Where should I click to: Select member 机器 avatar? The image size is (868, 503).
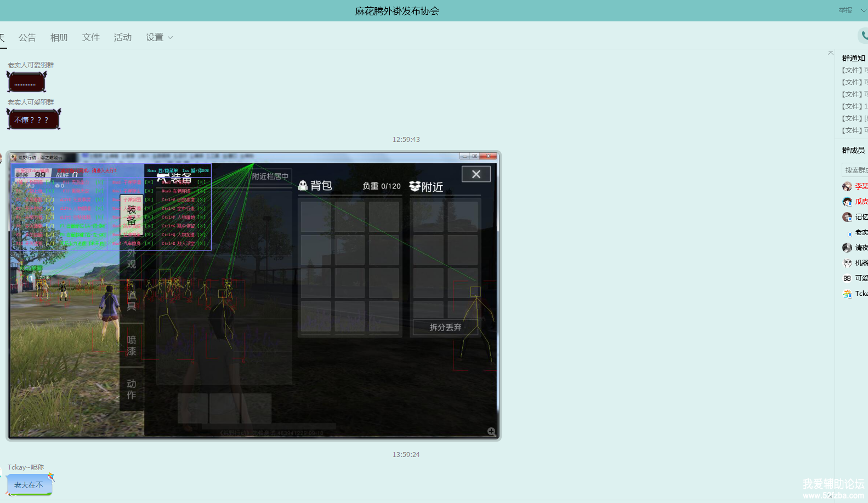click(847, 263)
